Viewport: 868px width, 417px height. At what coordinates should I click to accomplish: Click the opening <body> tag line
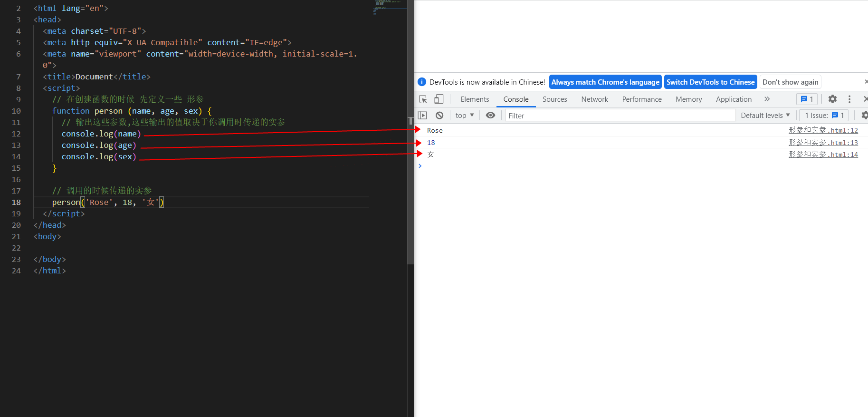pos(47,236)
